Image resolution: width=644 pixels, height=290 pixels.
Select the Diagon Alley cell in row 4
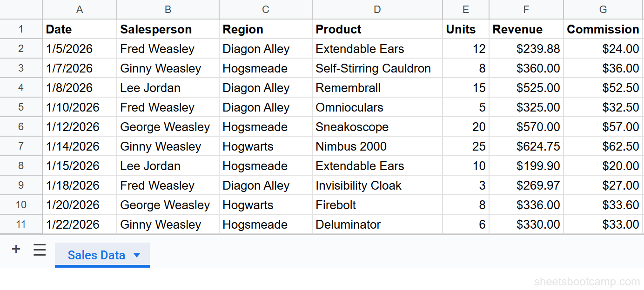pos(265,87)
